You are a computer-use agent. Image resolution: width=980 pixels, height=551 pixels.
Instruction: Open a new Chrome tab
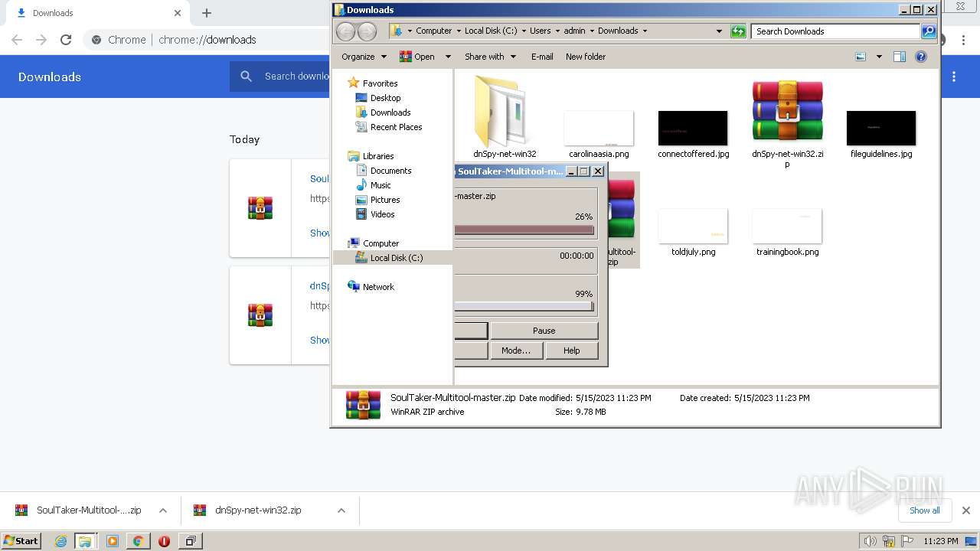click(x=206, y=13)
